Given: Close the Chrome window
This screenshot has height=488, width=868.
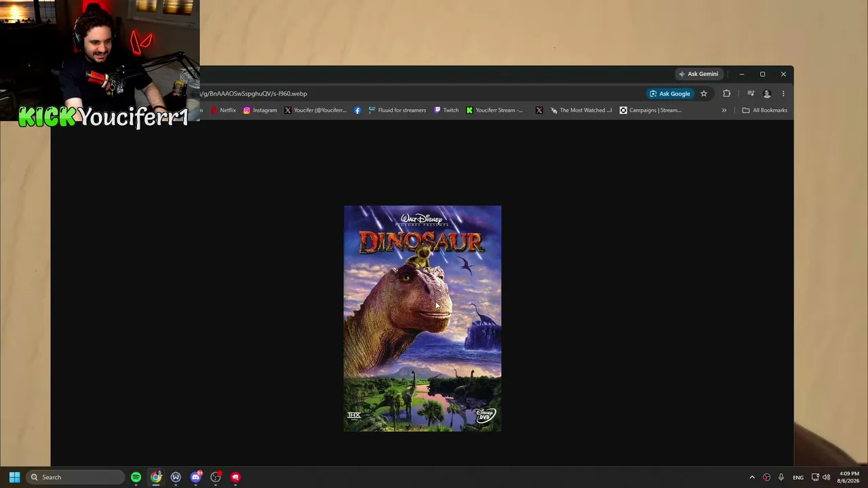Looking at the screenshot, I should [783, 74].
